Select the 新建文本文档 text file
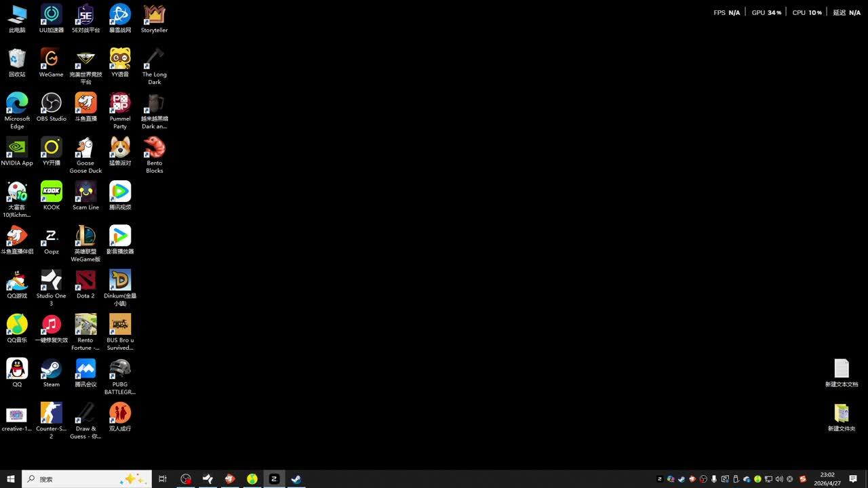Viewport: 868px width, 488px height. 842,369
